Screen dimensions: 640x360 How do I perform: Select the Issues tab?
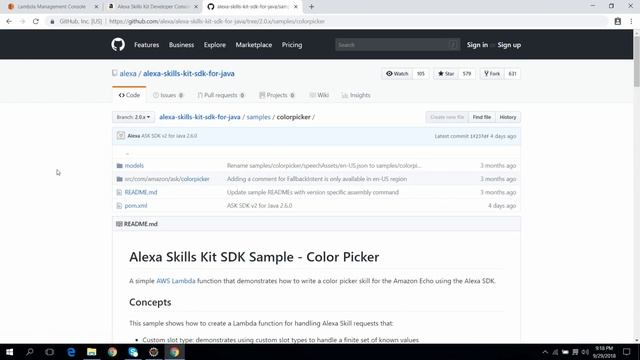(x=168, y=95)
